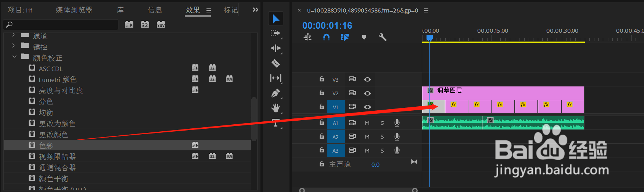Open the 效果 panel menu
This screenshot has height=192, width=644.
[209, 11]
